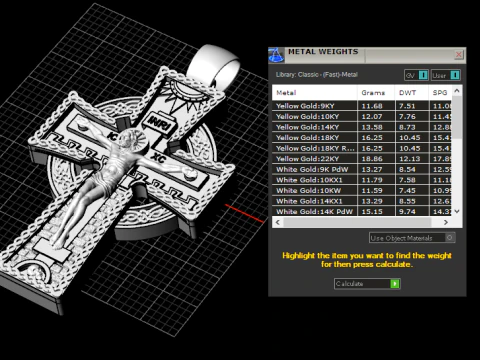
Task: Click the pendant bail loop in viewport
Action: point(213,65)
